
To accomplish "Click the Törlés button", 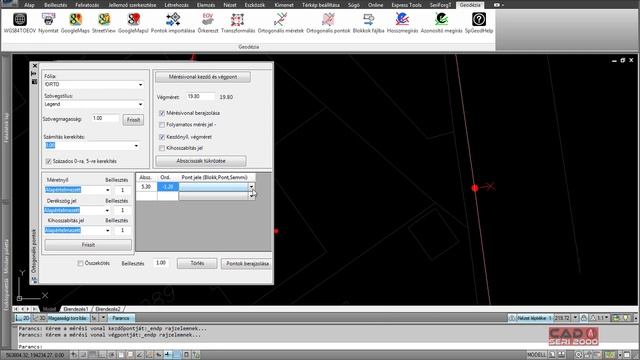I will point(197,263).
